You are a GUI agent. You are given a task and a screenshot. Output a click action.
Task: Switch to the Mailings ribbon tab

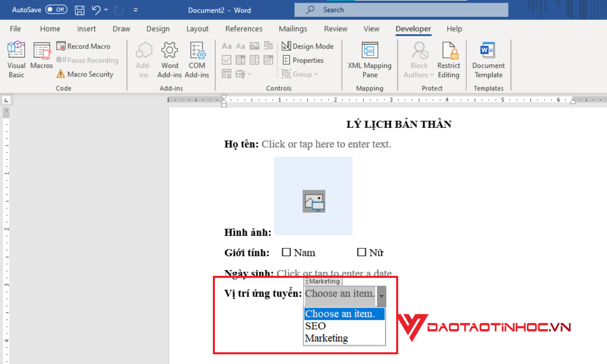(293, 29)
